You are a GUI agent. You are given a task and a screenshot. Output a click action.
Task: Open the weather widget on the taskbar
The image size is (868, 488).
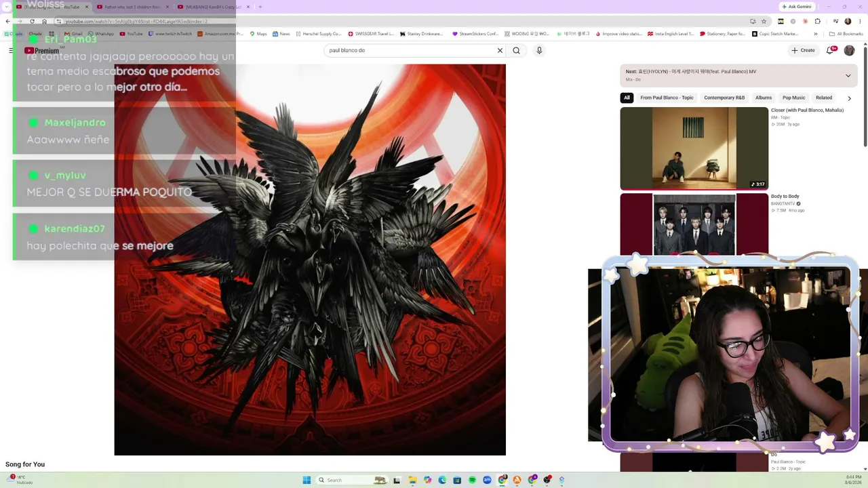20,480
